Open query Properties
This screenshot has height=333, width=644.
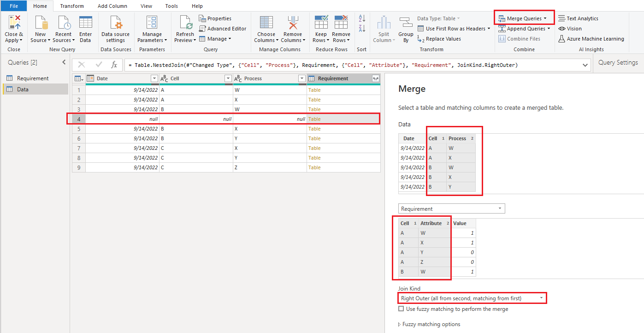pyautogui.click(x=215, y=18)
